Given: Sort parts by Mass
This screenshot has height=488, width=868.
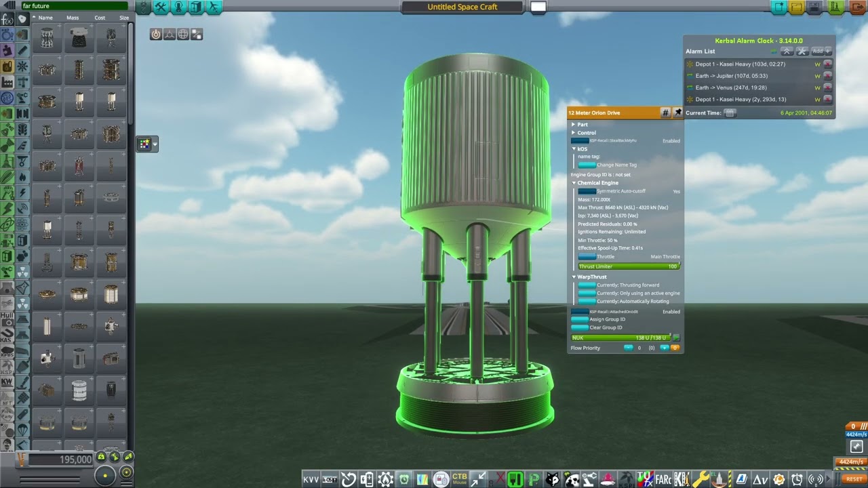Looking at the screenshot, I should [73, 18].
